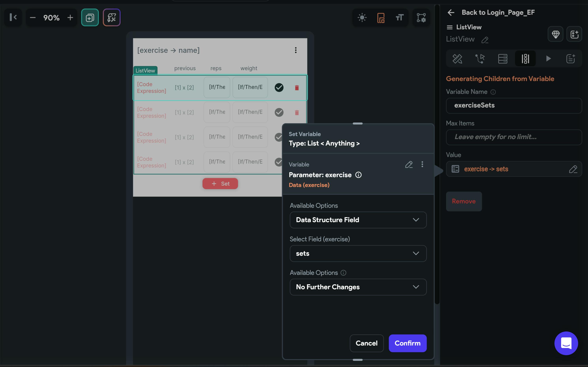Click the diamond premium icon
The height and width of the screenshot is (367, 588).
click(x=555, y=34)
